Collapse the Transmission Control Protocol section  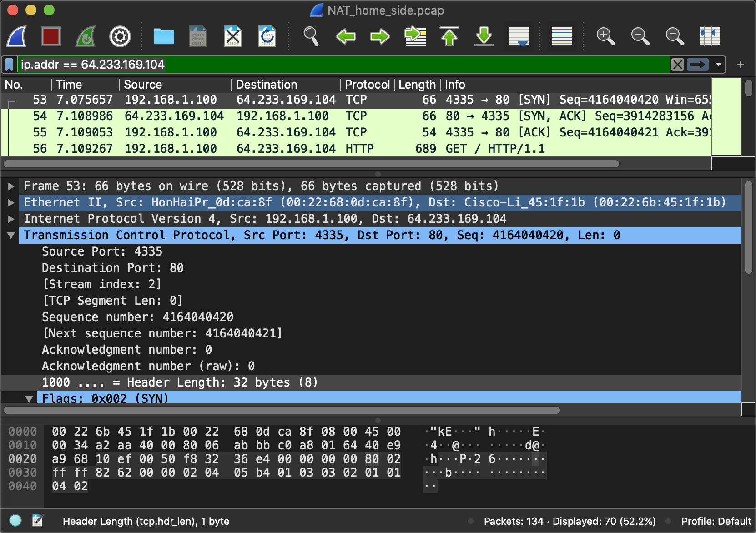point(11,235)
